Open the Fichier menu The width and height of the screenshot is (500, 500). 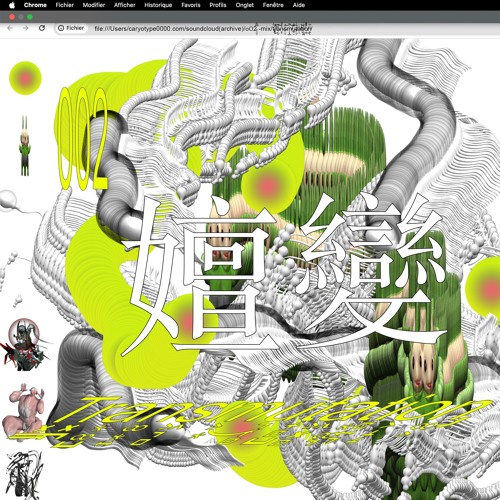click(65, 5)
